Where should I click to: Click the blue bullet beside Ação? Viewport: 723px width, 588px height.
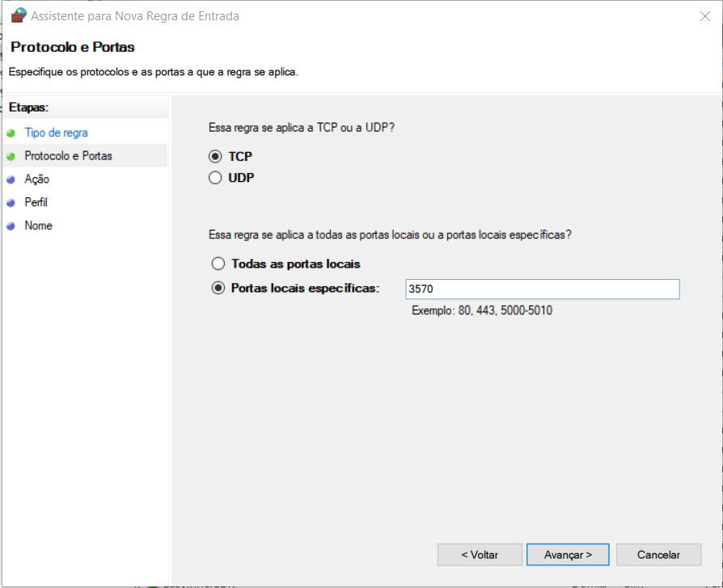[x=11, y=180]
